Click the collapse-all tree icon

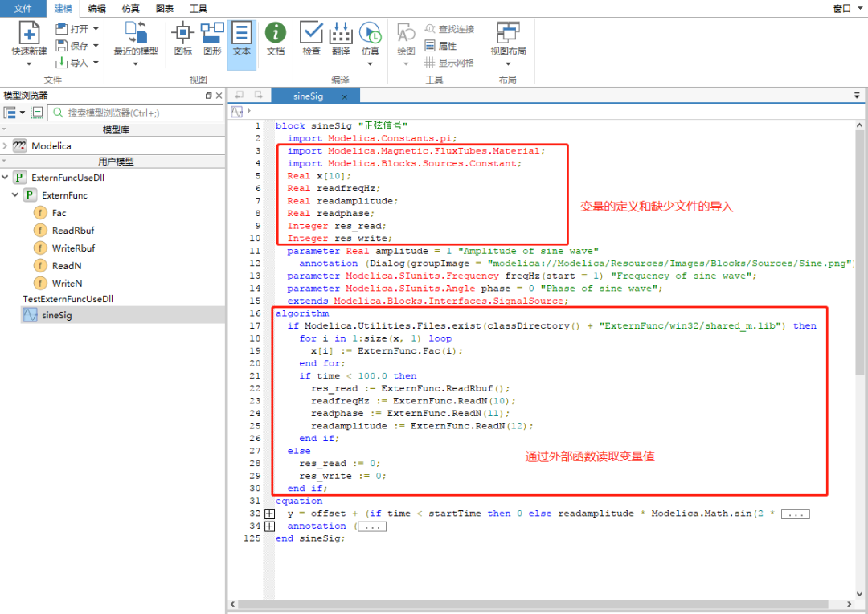36,113
